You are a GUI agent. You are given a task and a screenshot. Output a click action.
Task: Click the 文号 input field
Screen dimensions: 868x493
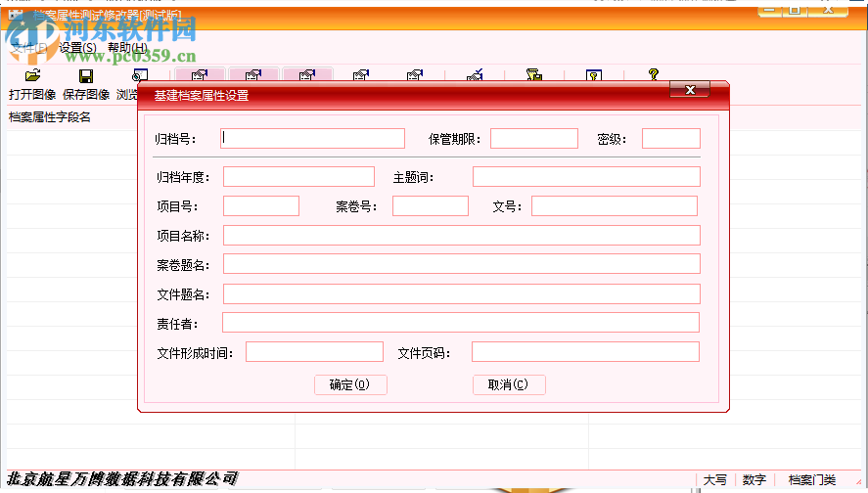[x=615, y=205]
